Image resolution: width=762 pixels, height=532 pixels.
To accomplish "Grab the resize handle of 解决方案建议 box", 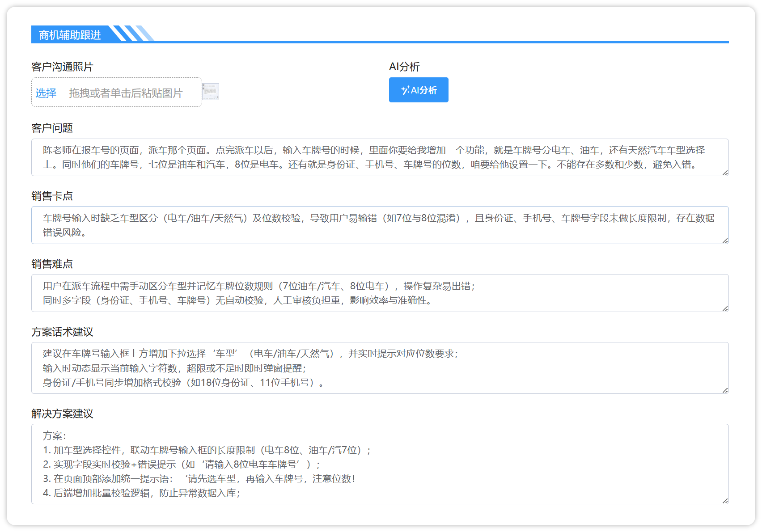I will click(x=725, y=501).
